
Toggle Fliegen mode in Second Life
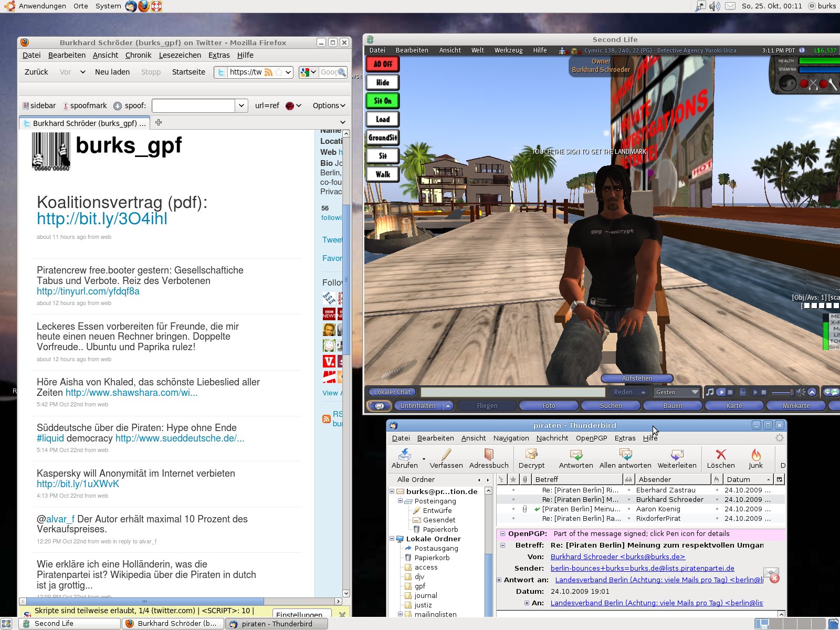[487, 406]
